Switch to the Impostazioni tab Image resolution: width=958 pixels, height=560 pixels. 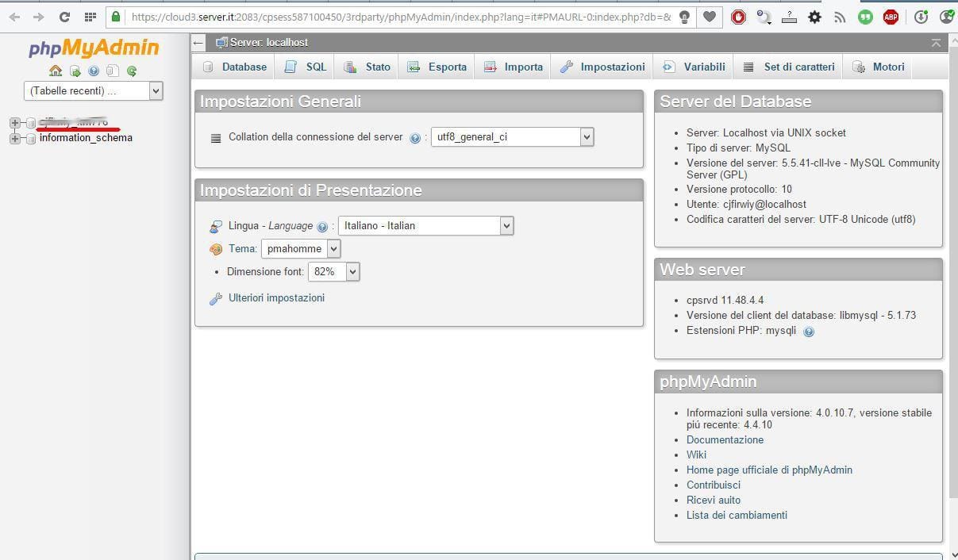pos(602,67)
